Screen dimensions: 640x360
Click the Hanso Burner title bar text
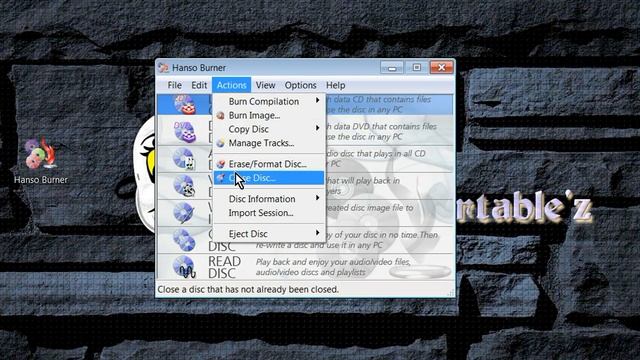point(199,68)
